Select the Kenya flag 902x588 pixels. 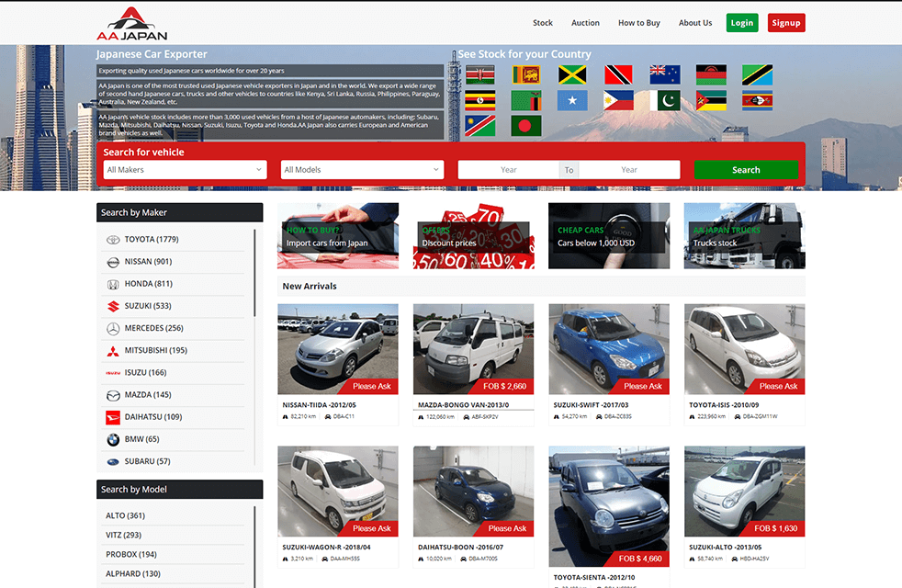pos(480,75)
